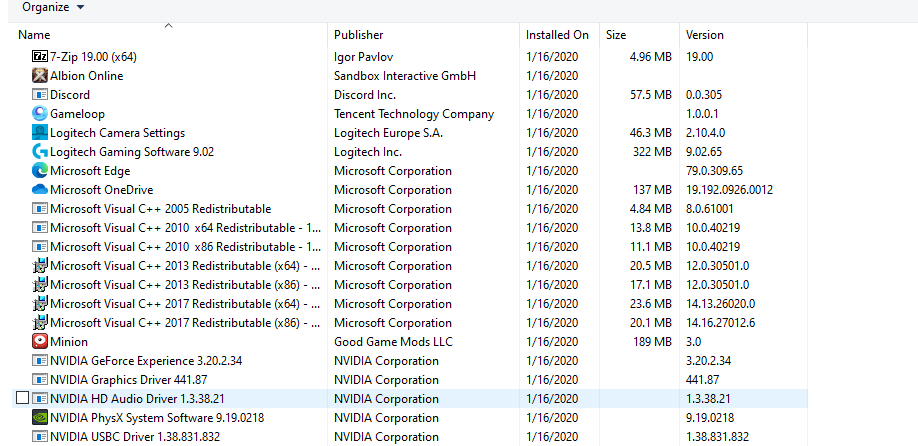
Task: Select Logitech Gaming Software 9.02 name
Action: [132, 152]
